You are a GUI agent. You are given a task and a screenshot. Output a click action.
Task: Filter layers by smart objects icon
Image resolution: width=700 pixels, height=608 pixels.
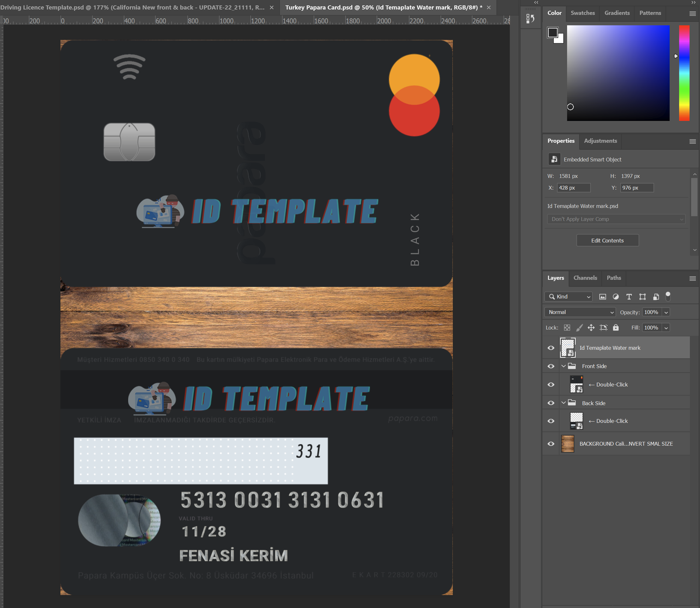pos(656,297)
